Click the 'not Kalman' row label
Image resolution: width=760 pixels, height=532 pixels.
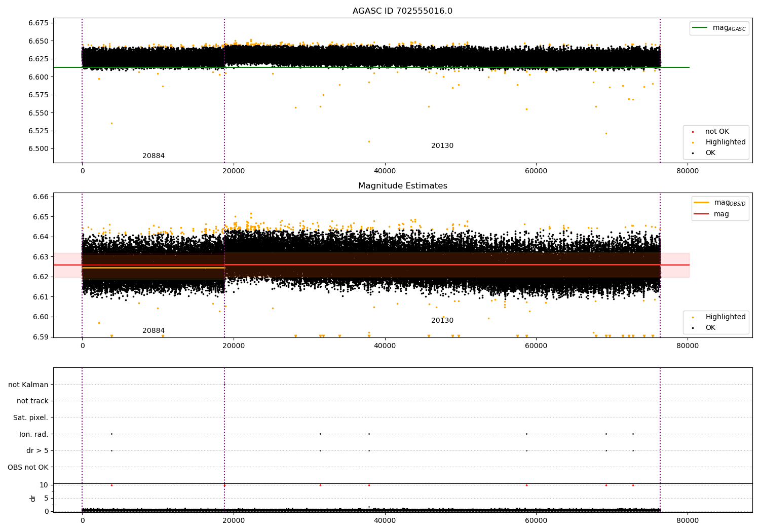[x=28, y=385]
